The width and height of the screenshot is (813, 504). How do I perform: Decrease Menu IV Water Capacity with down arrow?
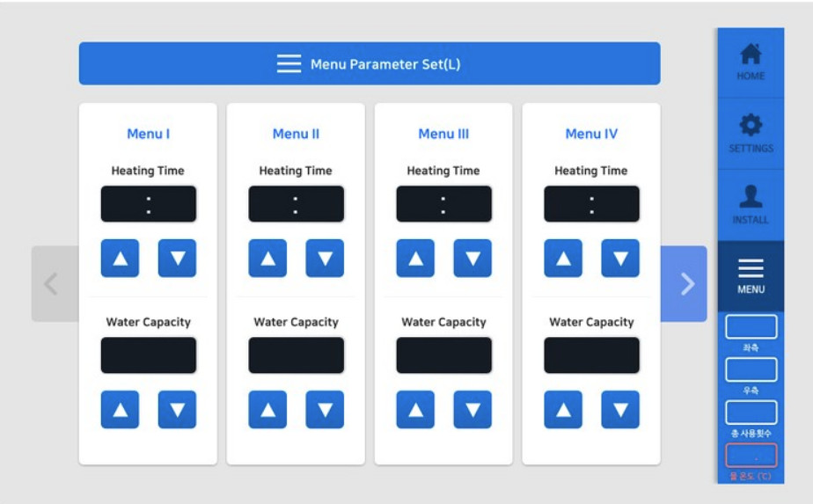coord(620,410)
